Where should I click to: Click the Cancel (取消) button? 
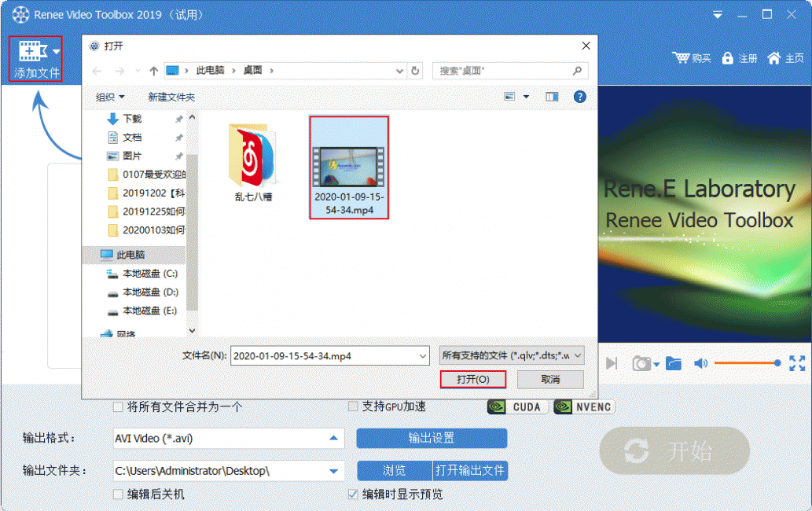click(550, 380)
